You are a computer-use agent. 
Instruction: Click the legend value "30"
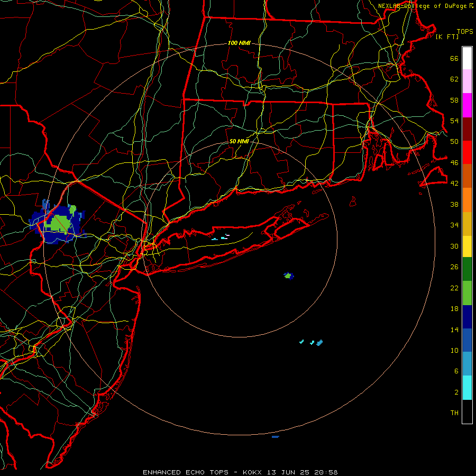click(x=454, y=246)
